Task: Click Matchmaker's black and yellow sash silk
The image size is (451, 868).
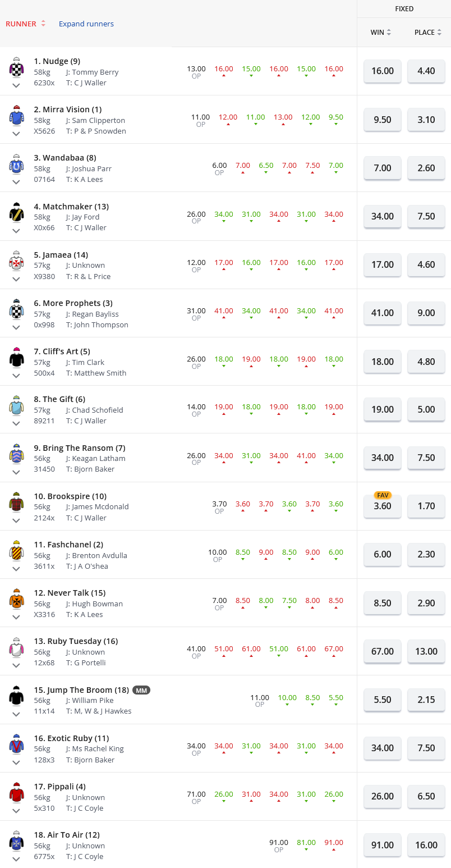Action: [x=16, y=213]
